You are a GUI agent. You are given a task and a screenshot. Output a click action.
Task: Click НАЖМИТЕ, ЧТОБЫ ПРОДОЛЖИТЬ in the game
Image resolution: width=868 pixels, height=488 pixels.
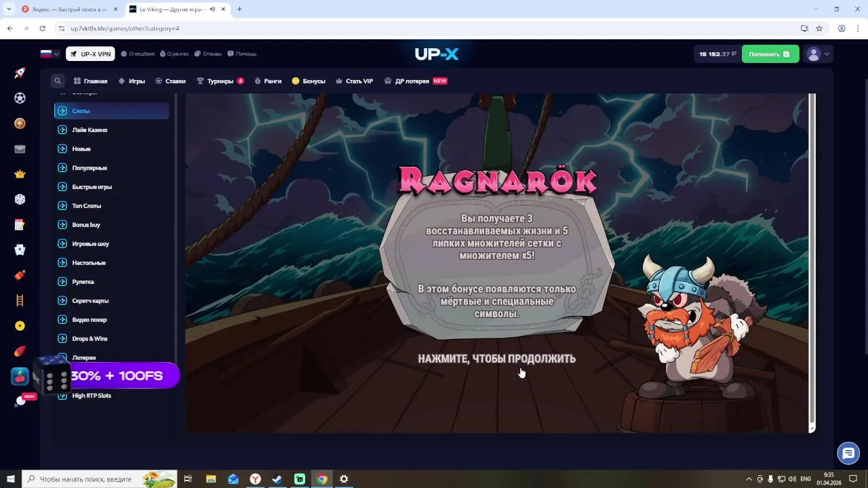click(x=496, y=359)
